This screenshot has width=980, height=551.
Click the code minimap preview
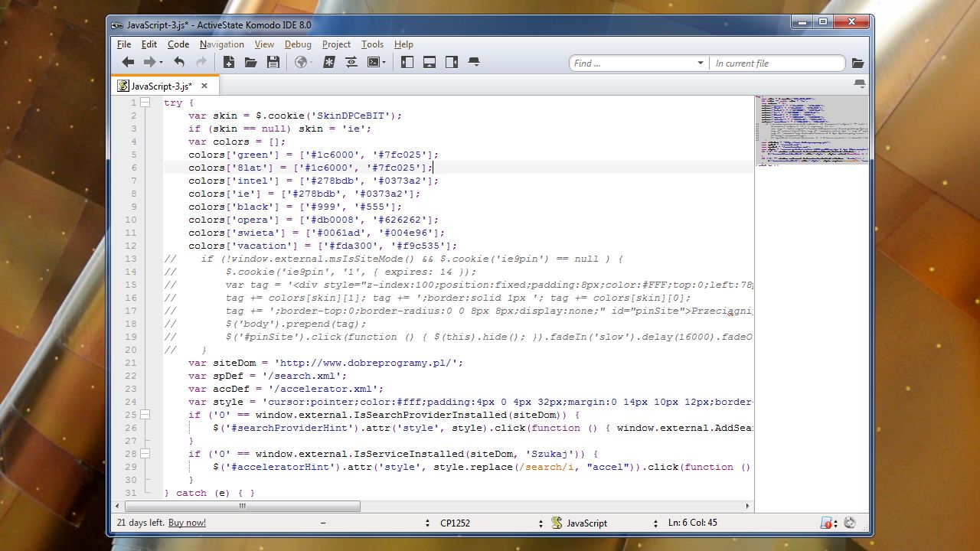coord(812,130)
